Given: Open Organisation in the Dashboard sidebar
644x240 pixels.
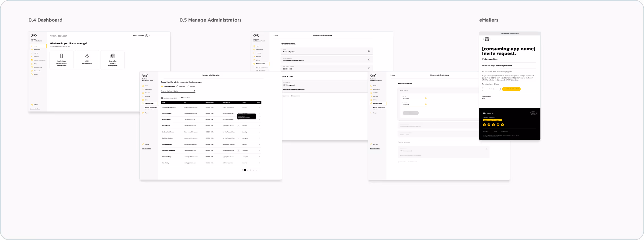Looking at the screenshot, I should 36,50.
